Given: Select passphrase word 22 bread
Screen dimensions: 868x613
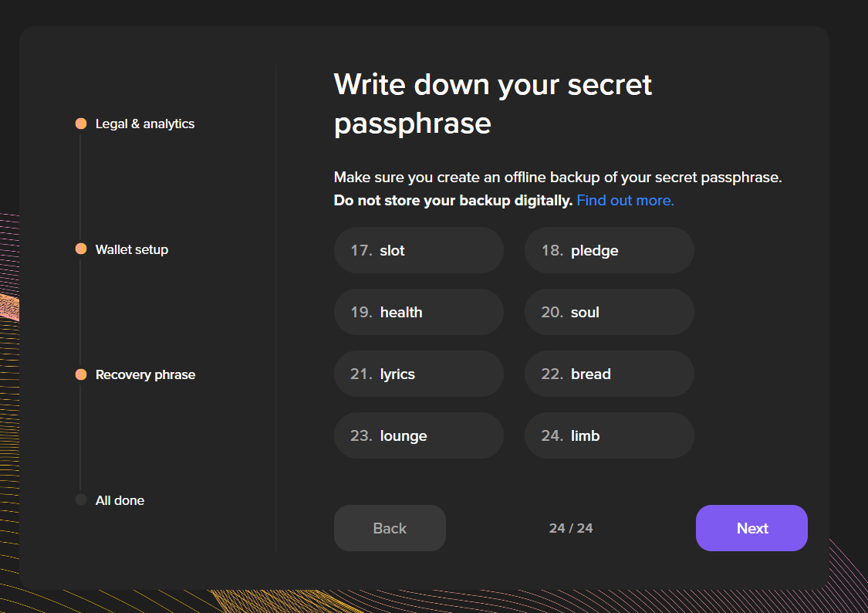Looking at the screenshot, I should coord(609,373).
